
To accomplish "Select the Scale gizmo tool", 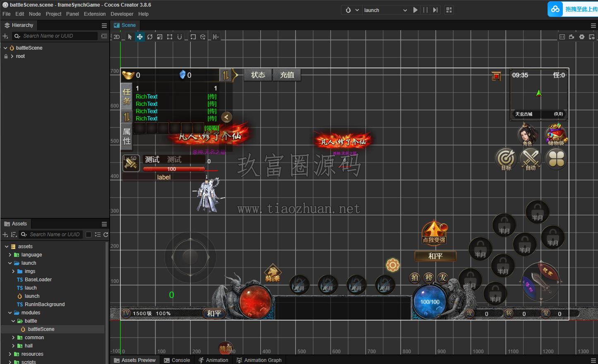I will pyautogui.click(x=160, y=37).
